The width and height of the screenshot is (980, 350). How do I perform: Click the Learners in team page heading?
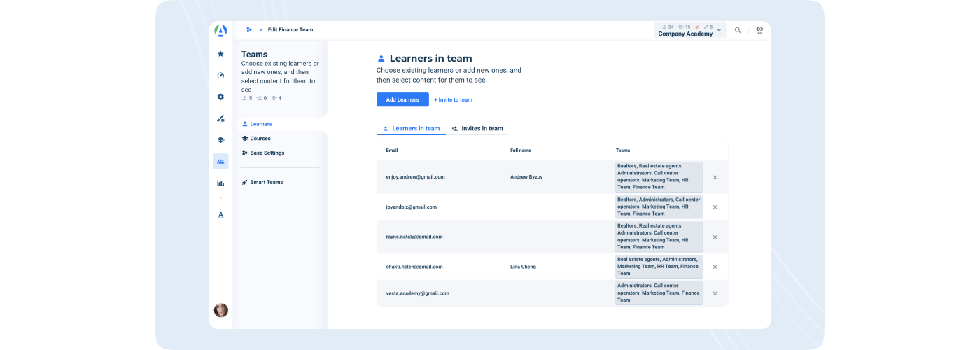pos(430,59)
